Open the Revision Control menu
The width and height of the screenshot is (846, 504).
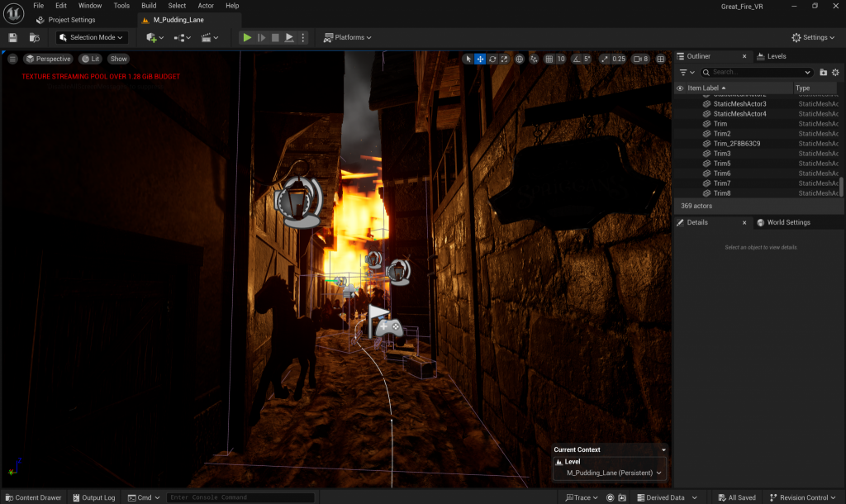(x=803, y=497)
